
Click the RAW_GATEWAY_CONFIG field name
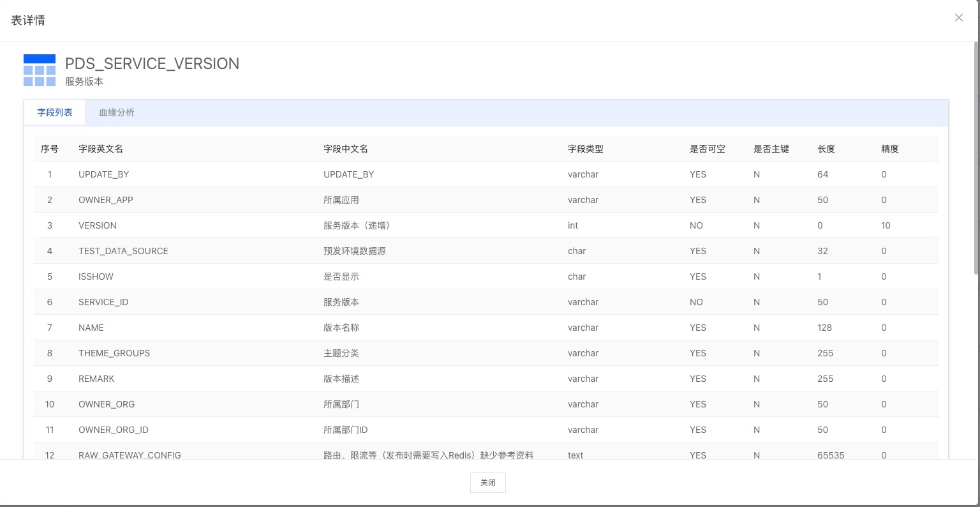(130, 455)
